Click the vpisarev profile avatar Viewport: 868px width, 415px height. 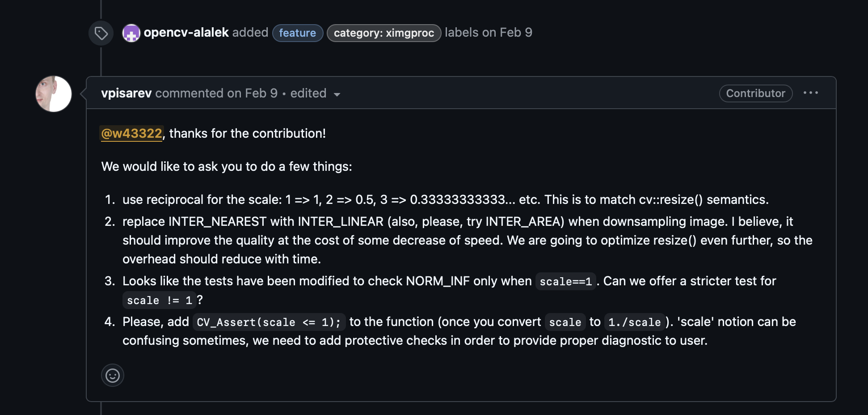[54, 94]
